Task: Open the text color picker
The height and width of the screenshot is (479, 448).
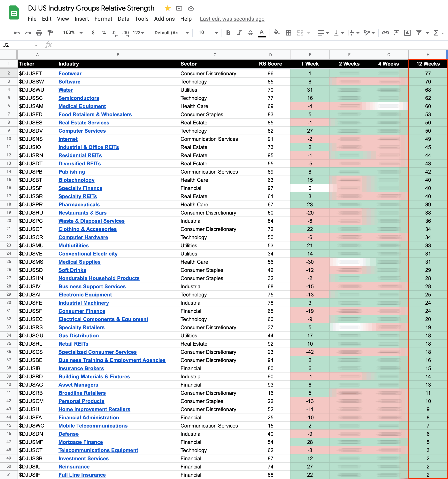Action: pos(262,33)
